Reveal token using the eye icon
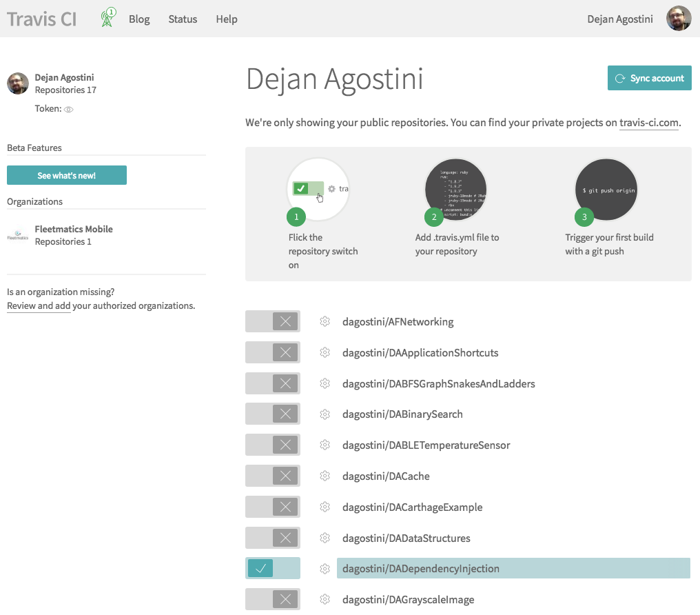 coord(69,110)
